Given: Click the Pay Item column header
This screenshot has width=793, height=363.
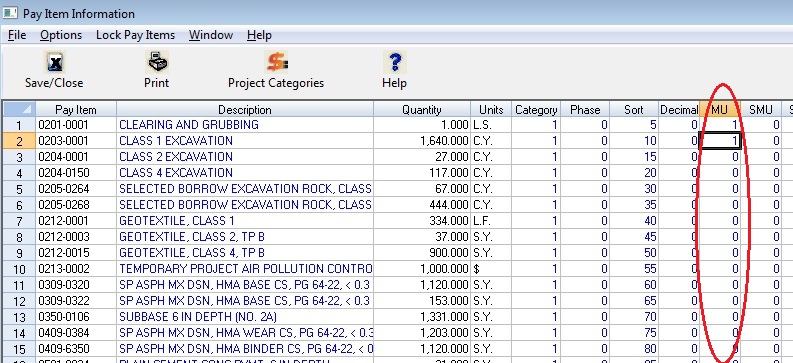Looking at the screenshot, I should (76, 110).
